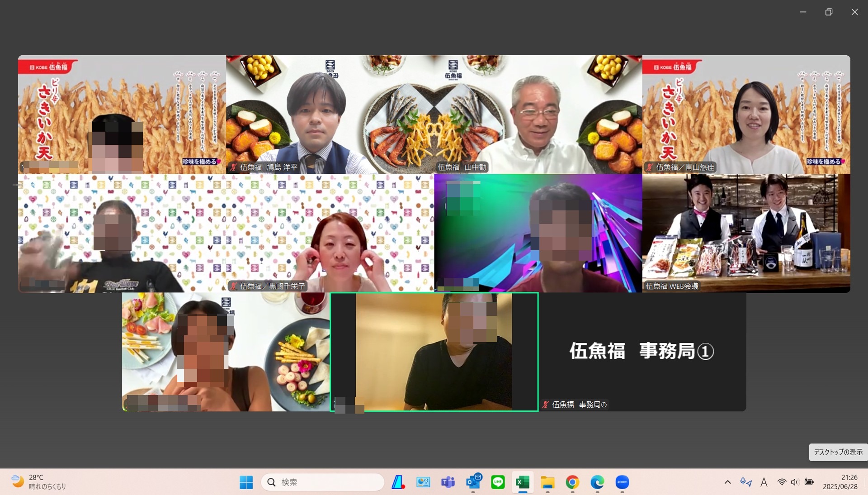This screenshot has width=868, height=495.
Task: Click the name label 伍魚福 山中勧
Action: (x=462, y=167)
